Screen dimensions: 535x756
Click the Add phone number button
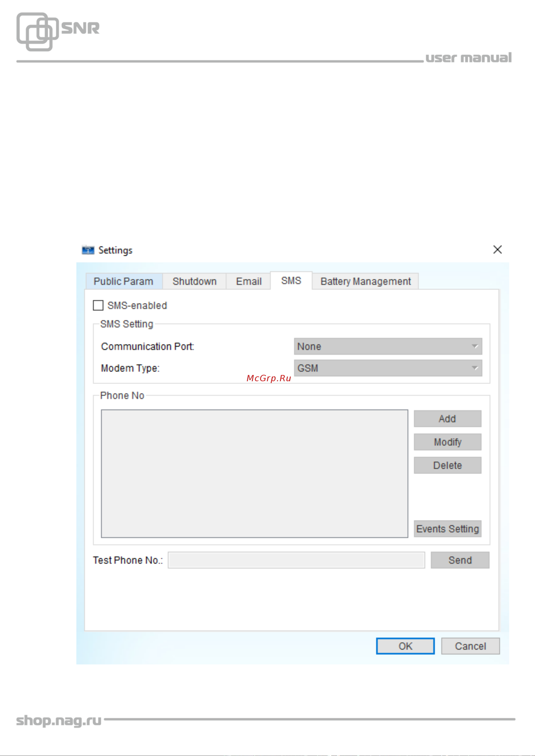click(x=447, y=419)
